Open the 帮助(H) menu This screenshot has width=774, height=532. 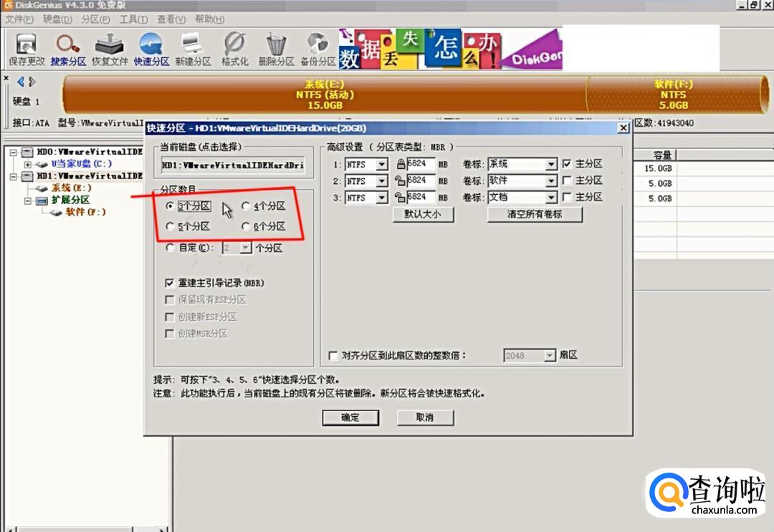pyautogui.click(x=209, y=19)
